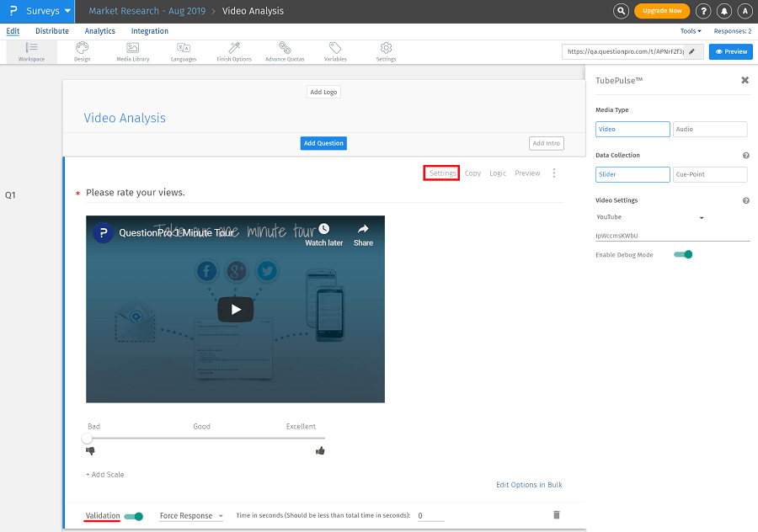This screenshot has height=532, width=758.
Task: Select Audio media type option
Action: pos(710,130)
